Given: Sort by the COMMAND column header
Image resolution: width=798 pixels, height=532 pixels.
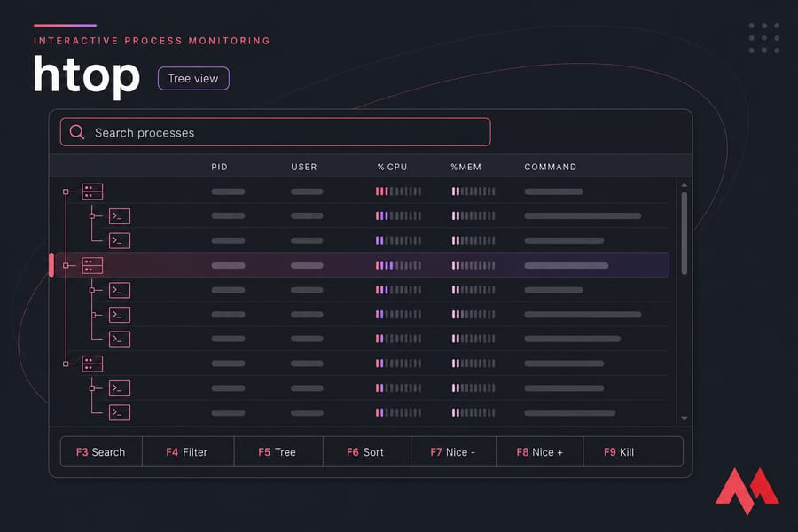Looking at the screenshot, I should click(x=550, y=167).
